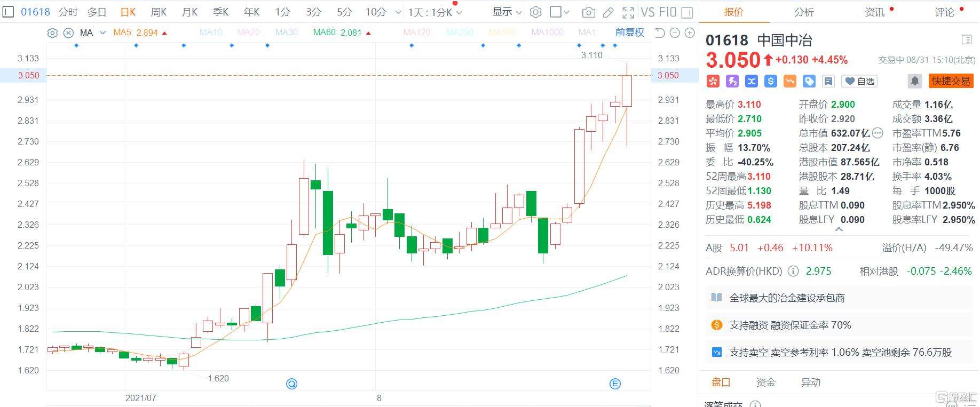The width and height of the screenshot is (980, 407).
Task: Enter fullscreen chart mode
Action: click(629, 12)
